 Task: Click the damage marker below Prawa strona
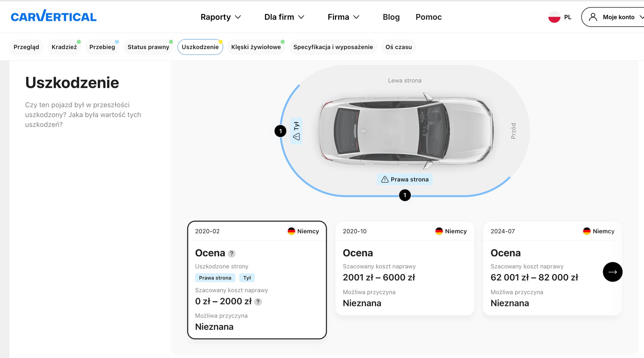coord(405,195)
